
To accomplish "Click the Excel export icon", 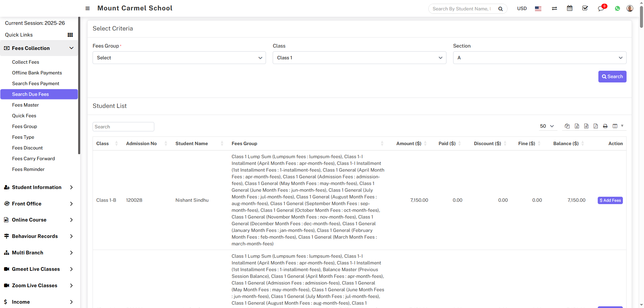I will (x=577, y=126).
